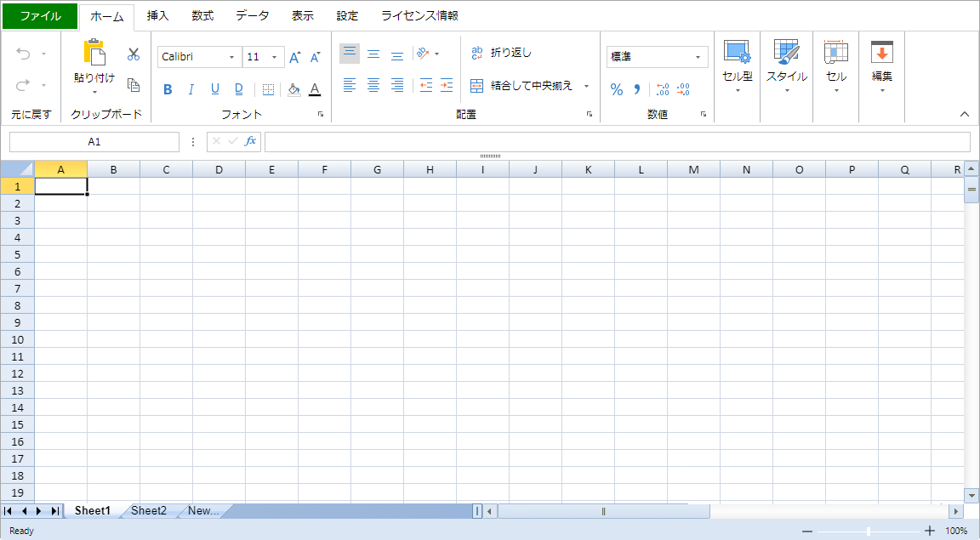Click the green ファイル button
Image resolution: width=980 pixels, height=540 pixels.
[40, 15]
